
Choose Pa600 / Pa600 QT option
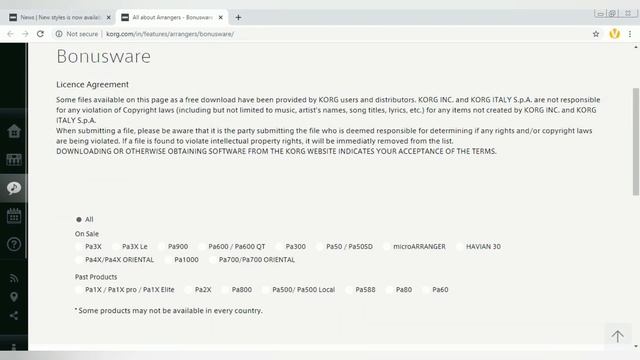202,247
